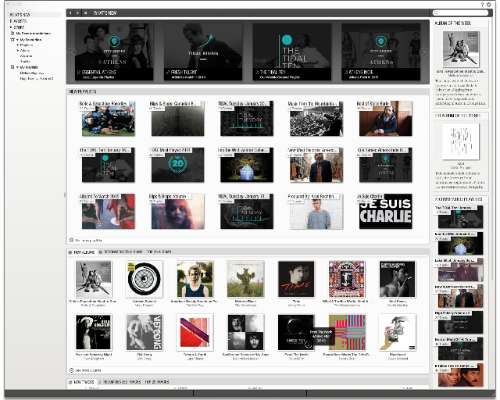Switch to the Top 20 Albums tab

(x=159, y=252)
